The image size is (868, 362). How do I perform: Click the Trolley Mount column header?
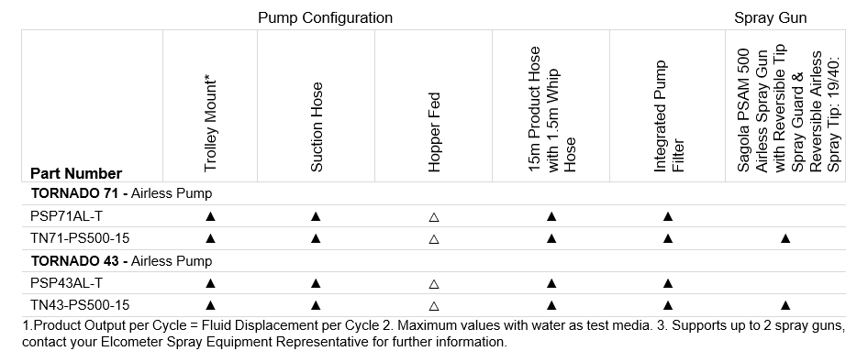pyautogui.click(x=210, y=124)
